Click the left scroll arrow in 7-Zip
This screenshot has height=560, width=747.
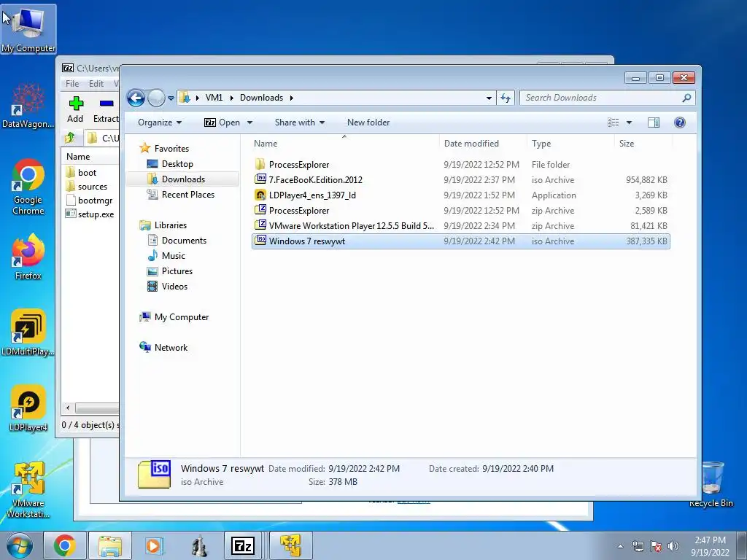pyautogui.click(x=68, y=408)
